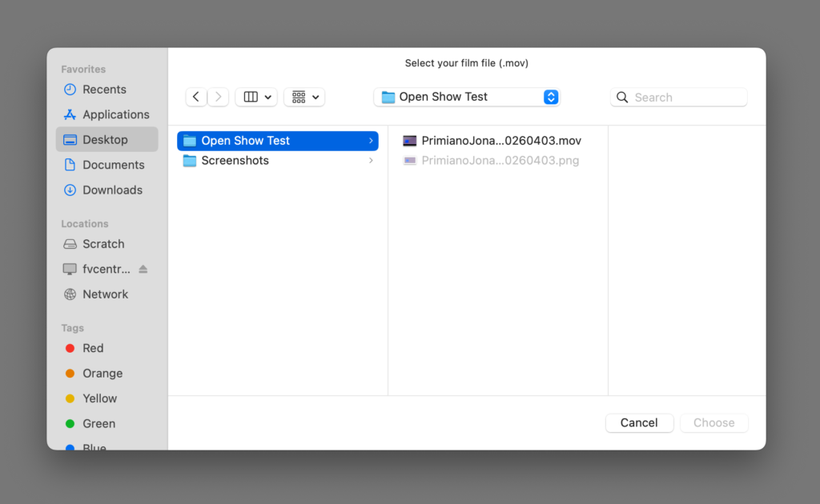Open the Open Show Test path popup
This screenshot has width=820, height=504.
[x=467, y=97]
